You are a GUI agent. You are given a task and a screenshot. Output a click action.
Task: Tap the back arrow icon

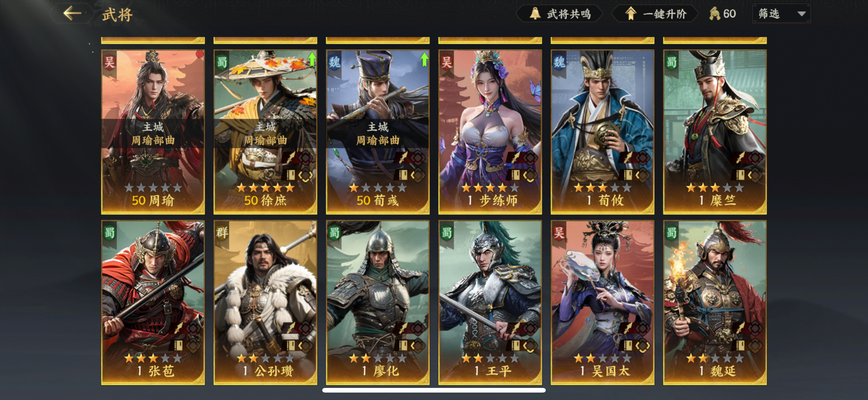(72, 13)
